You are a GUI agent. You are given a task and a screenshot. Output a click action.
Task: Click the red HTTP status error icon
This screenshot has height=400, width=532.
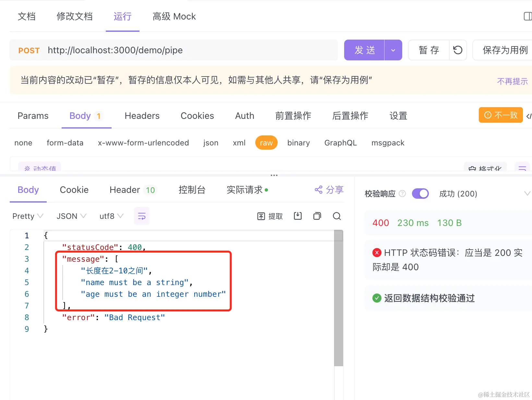coord(377,253)
